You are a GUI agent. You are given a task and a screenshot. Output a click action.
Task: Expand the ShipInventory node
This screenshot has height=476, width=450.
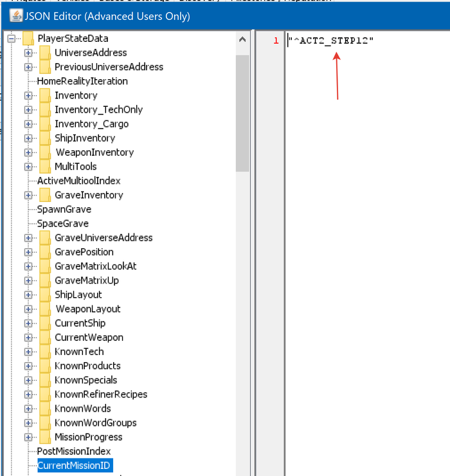click(x=28, y=138)
